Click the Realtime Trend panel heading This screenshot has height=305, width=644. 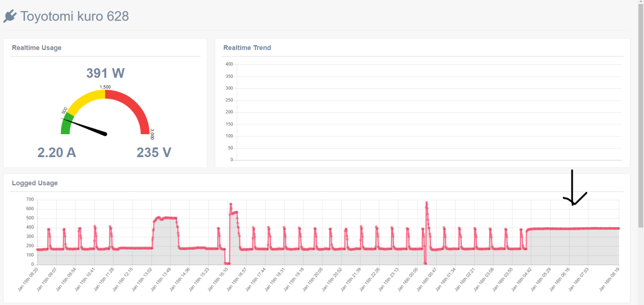[x=247, y=48]
